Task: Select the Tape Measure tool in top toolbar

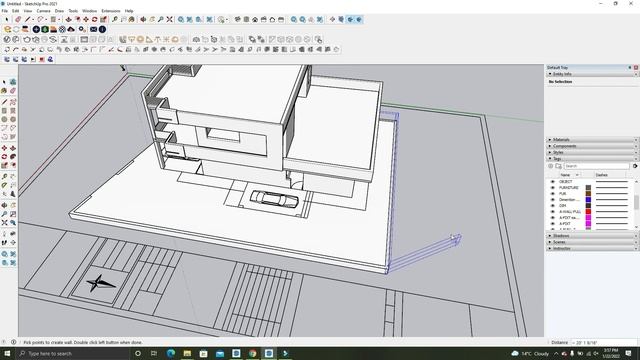Action: (115, 20)
